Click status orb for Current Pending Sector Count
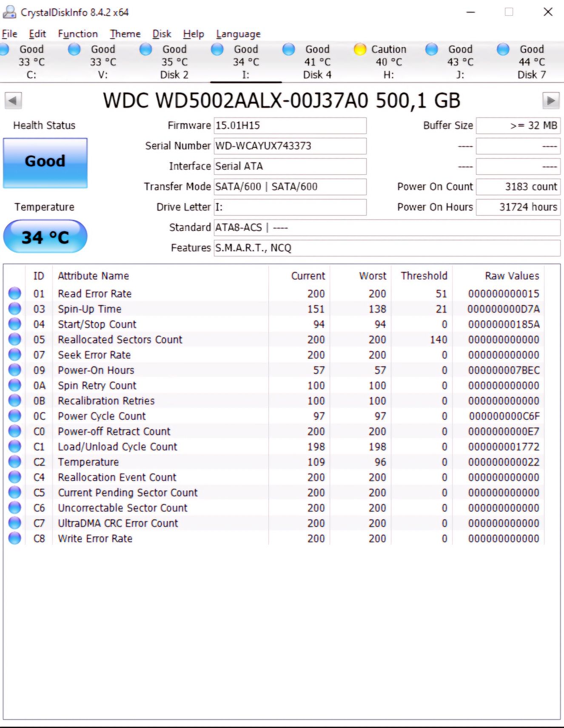Screen dimensions: 564x728 coord(14,492)
